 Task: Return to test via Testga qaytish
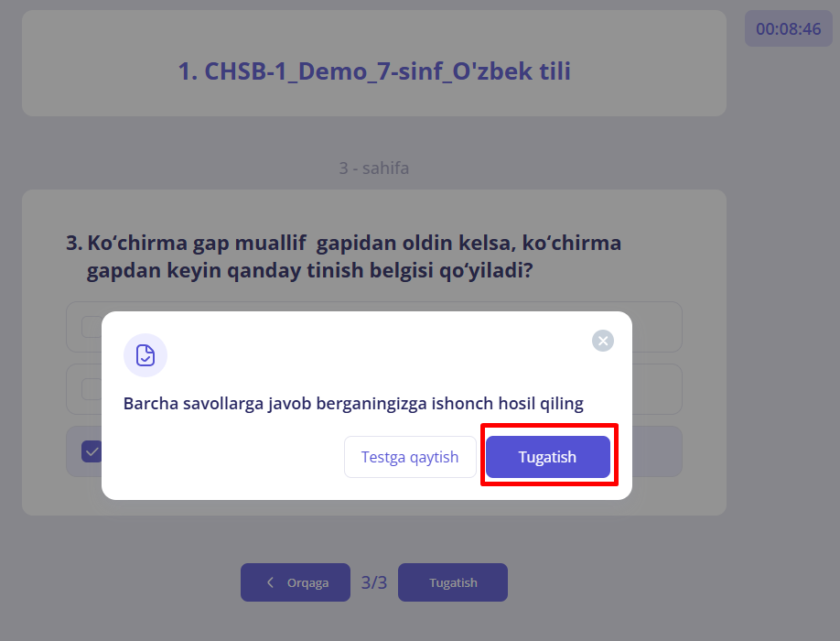pos(410,457)
